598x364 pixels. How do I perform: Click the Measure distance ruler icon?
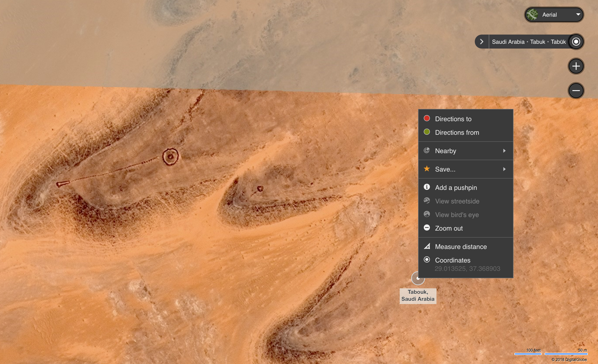[x=427, y=246]
